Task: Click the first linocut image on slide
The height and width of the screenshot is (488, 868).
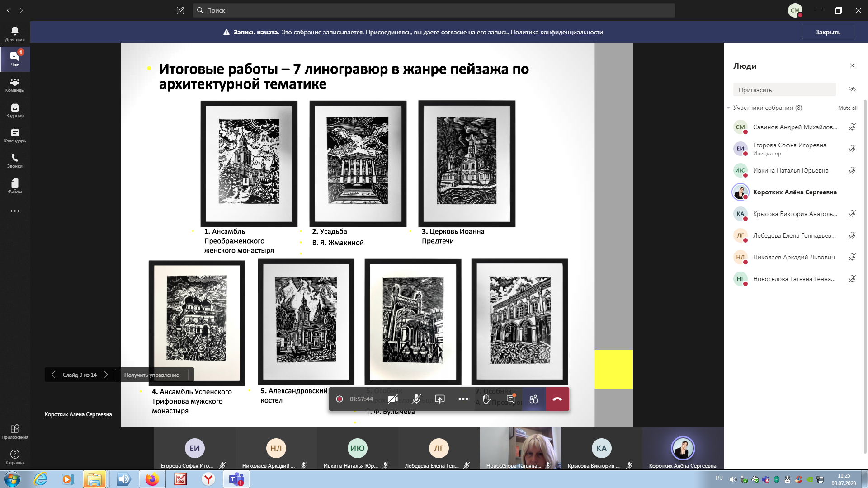Action: 249,163
